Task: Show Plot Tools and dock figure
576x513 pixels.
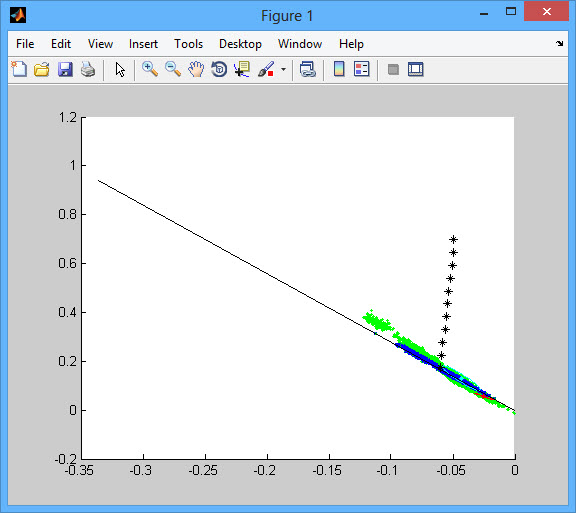Action: tap(415, 69)
